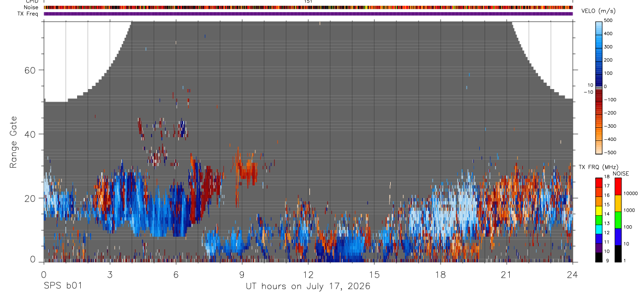Click the 21 hour tick label
The width and height of the screenshot is (644, 297).
[x=506, y=274]
